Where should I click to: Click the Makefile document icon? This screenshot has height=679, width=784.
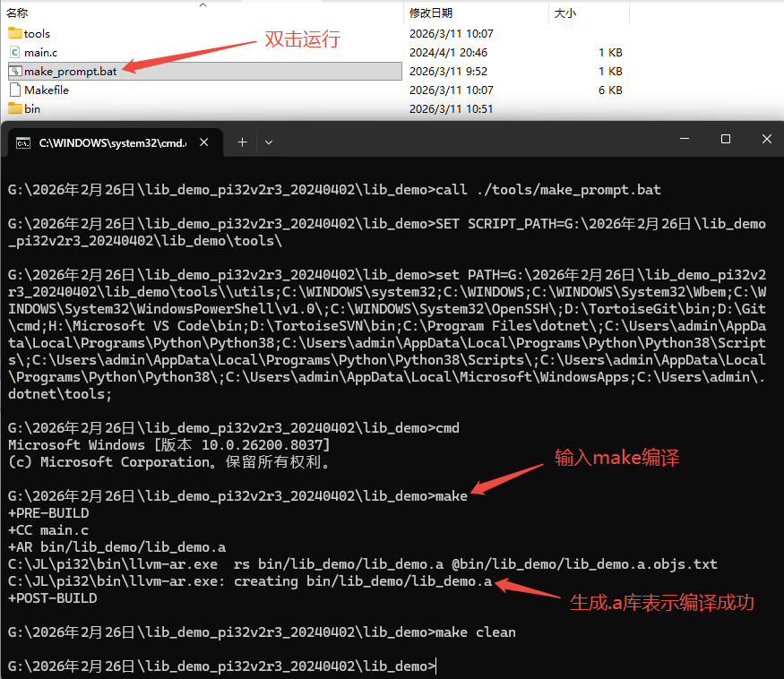[15, 90]
